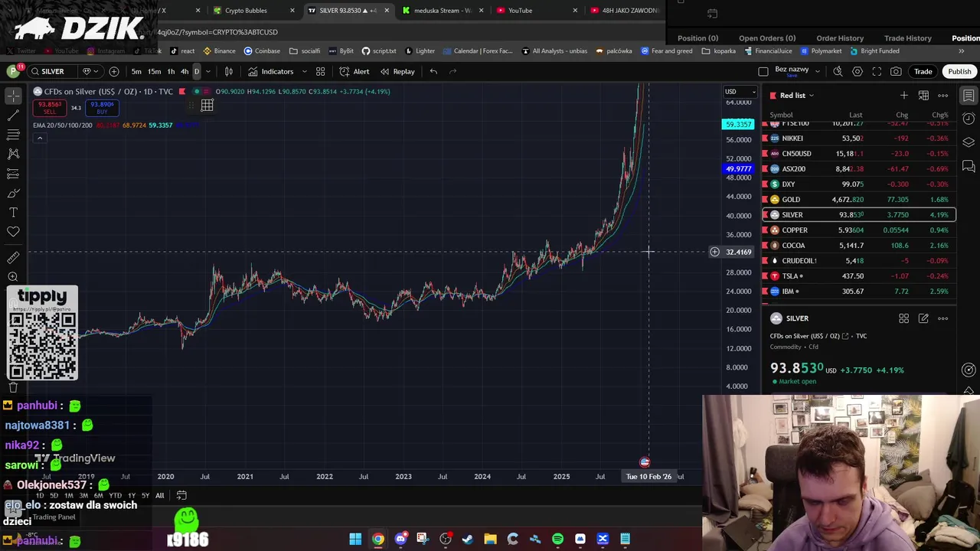Open the heart icons tool
Image resolution: width=980 pixels, height=551 pixels.
pos(13,231)
